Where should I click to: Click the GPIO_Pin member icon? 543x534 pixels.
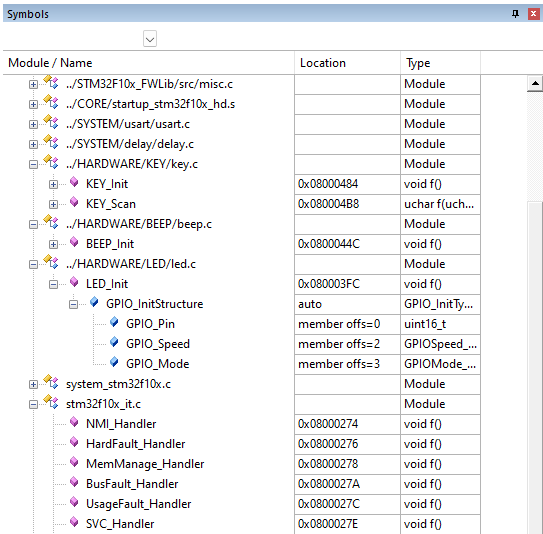[114, 322]
